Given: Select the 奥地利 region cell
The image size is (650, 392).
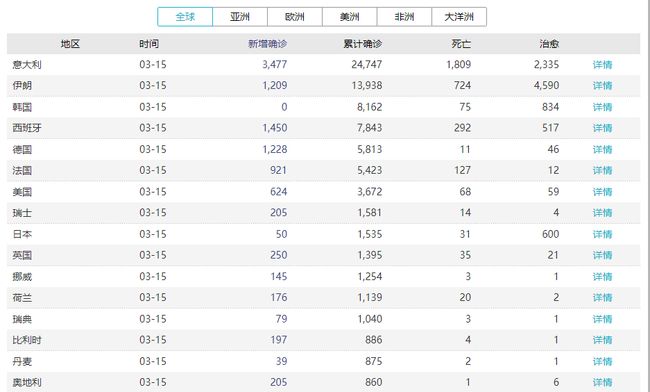Looking at the screenshot, I should click(27, 382).
